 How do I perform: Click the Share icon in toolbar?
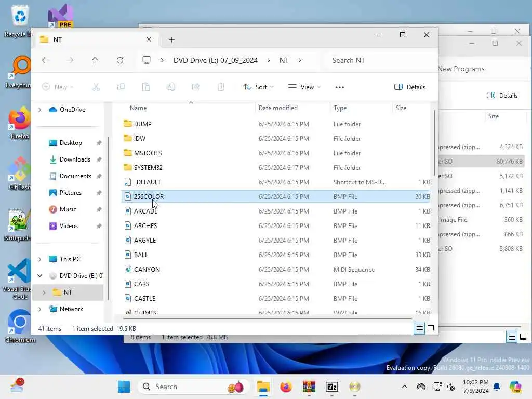[196, 87]
